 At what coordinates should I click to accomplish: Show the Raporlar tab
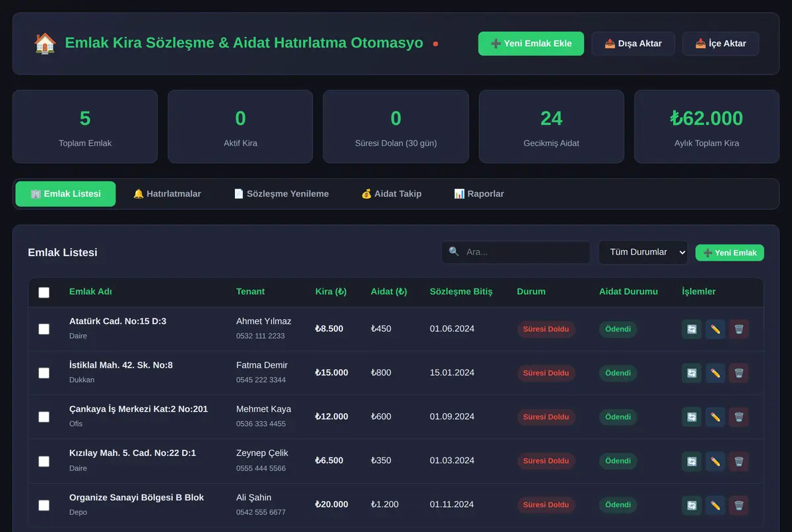tap(479, 194)
